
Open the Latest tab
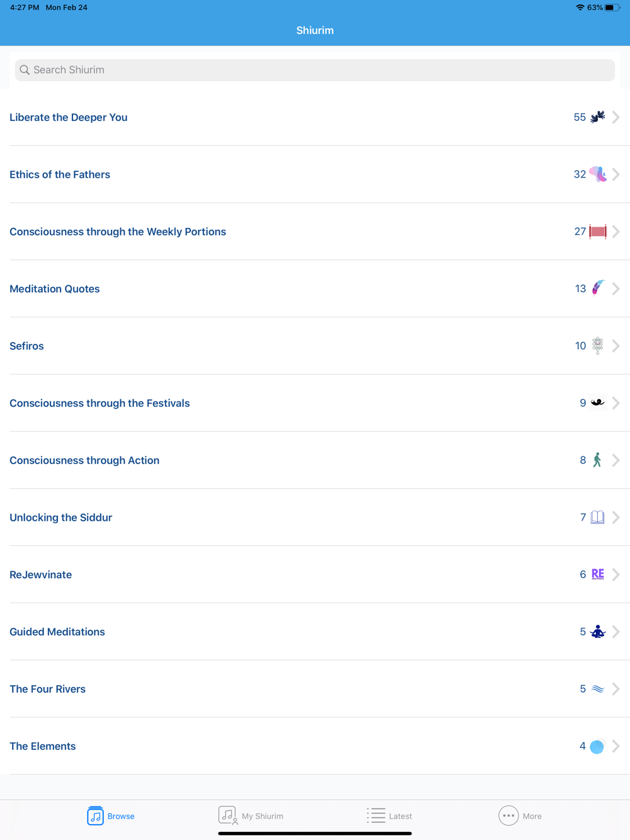[x=389, y=815]
